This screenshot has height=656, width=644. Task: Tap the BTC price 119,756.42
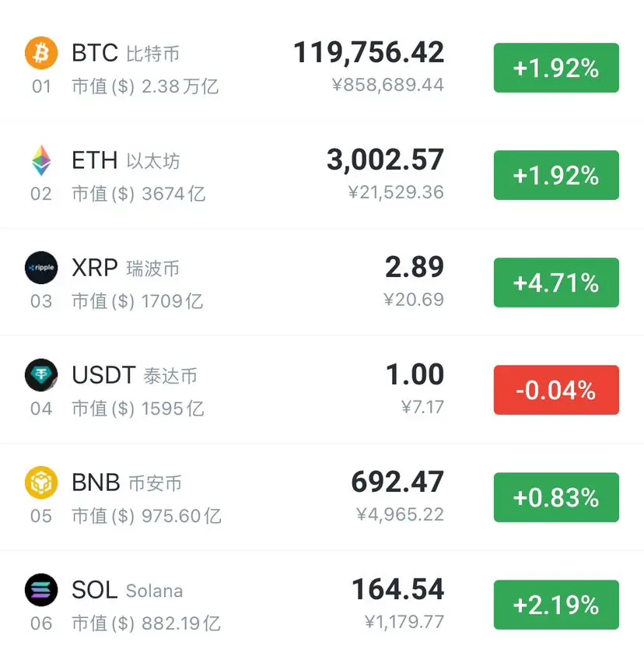369,53
